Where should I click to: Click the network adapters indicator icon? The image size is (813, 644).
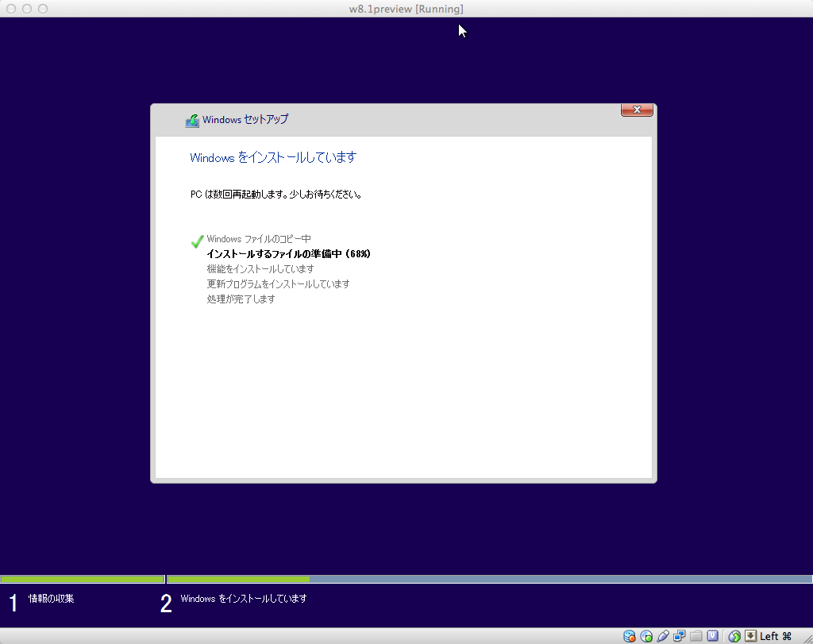pyautogui.click(x=680, y=636)
